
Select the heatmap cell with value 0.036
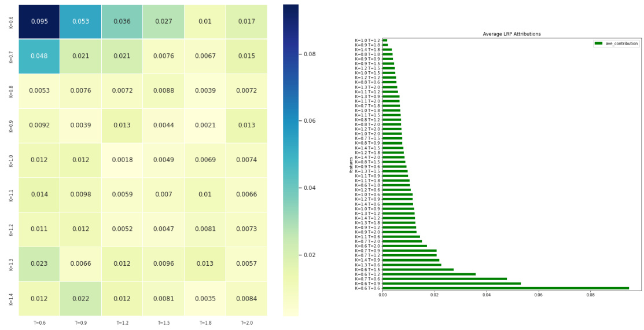pos(122,22)
